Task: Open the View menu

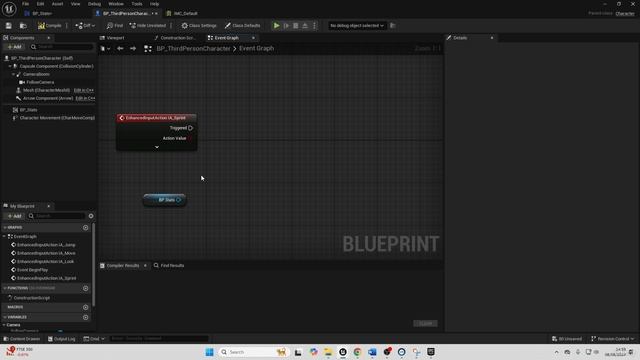Action: (76, 4)
